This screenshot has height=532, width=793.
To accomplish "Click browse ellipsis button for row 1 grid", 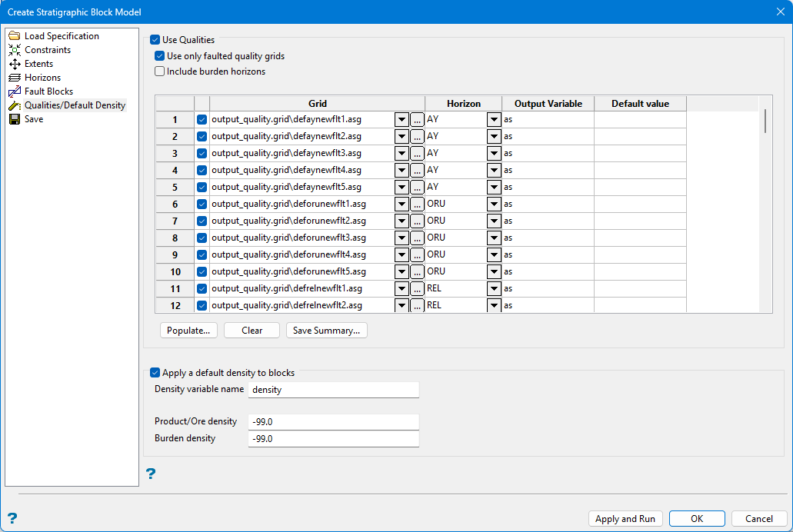I will pos(417,119).
